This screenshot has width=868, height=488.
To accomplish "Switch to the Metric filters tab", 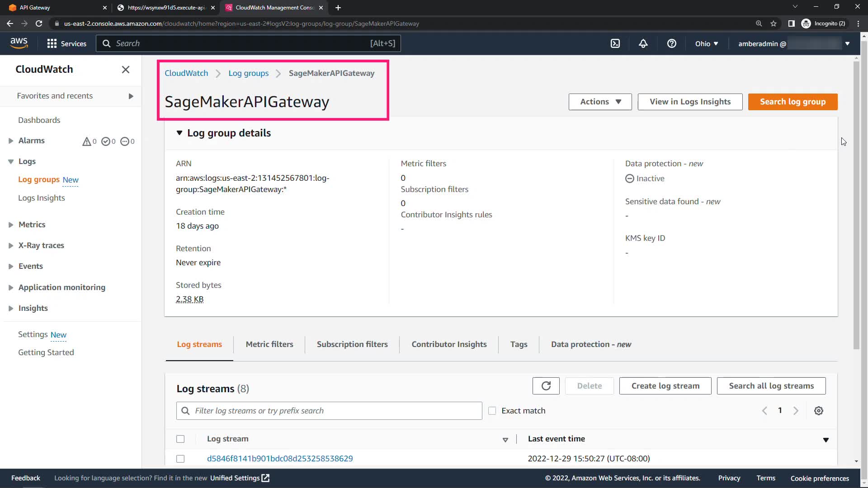I will tap(269, 344).
